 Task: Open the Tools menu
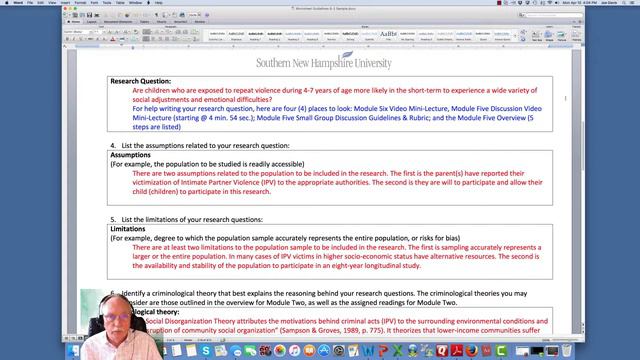(107, 2)
